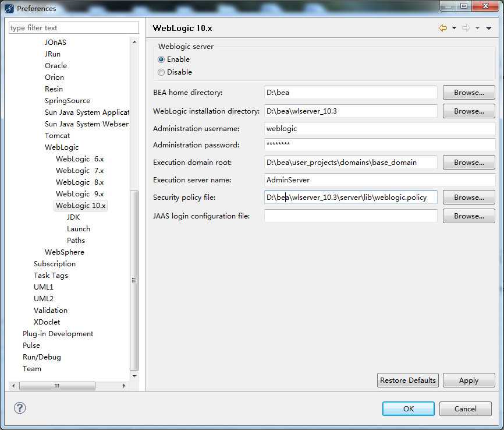Screen dimensions: 504x430
Task: Open JDK under WebLogic 10.x
Action: (73, 217)
